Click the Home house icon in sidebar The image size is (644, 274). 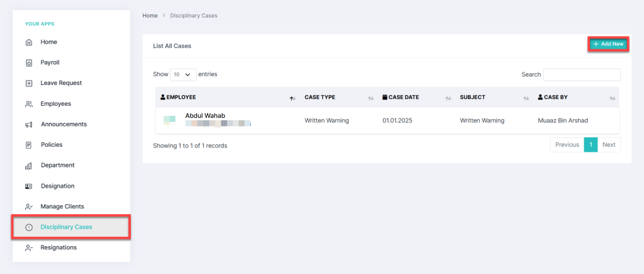29,42
